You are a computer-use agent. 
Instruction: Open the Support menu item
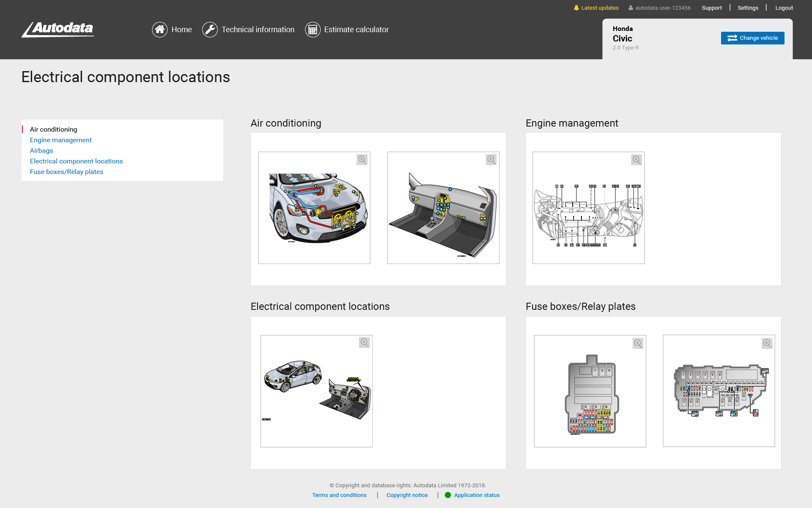click(x=711, y=8)
